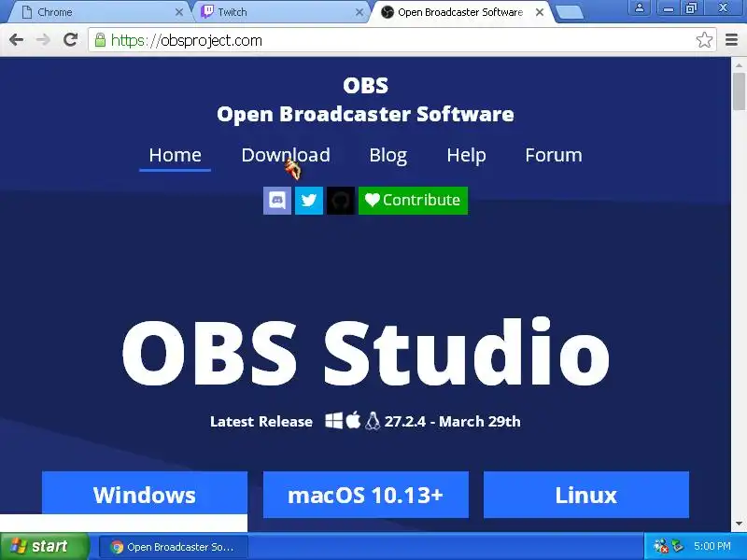Open the Chrome hamburger menu
Screen dimensions: 747x560
click(x=731, y=40)
